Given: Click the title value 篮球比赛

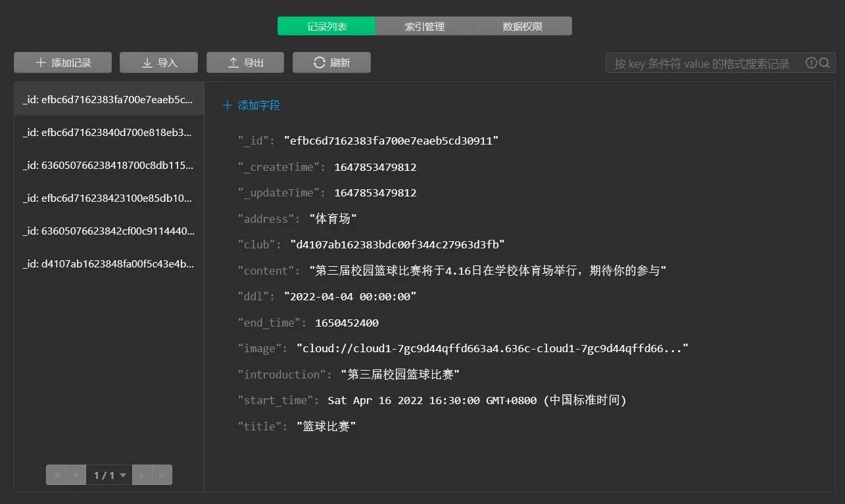Looking at the screenshot, I should [x=326, y=426].
